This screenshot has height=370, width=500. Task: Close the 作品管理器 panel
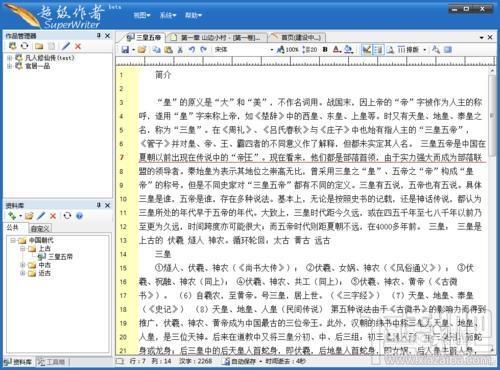(107, 35)
